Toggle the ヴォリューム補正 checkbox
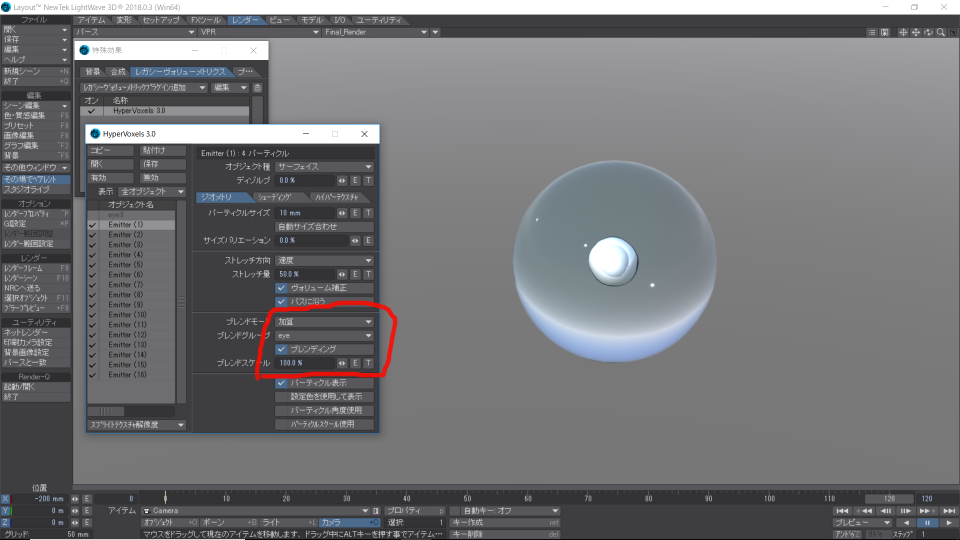The width and height of the screenshot is (960, 540). [x=281, y=288]
